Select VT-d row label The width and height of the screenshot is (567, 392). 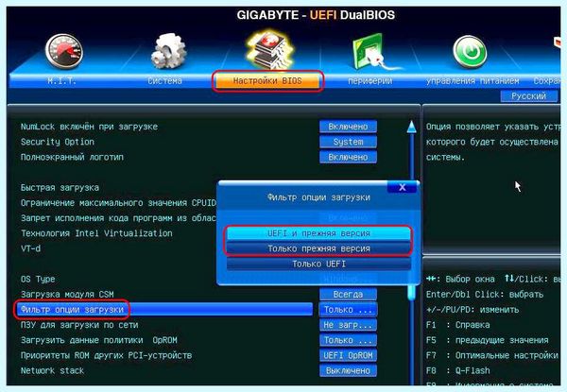click(30, 248)
